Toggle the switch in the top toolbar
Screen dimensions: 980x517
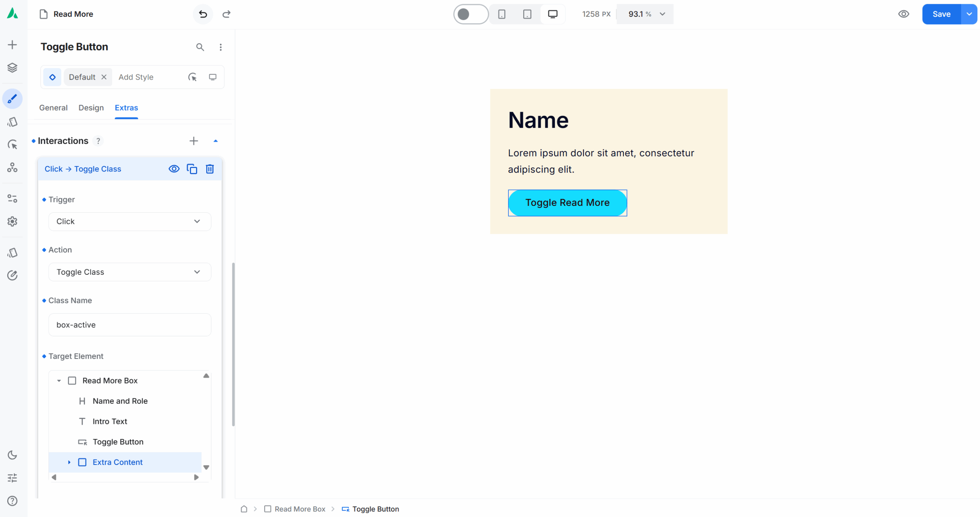click(470, 14)
